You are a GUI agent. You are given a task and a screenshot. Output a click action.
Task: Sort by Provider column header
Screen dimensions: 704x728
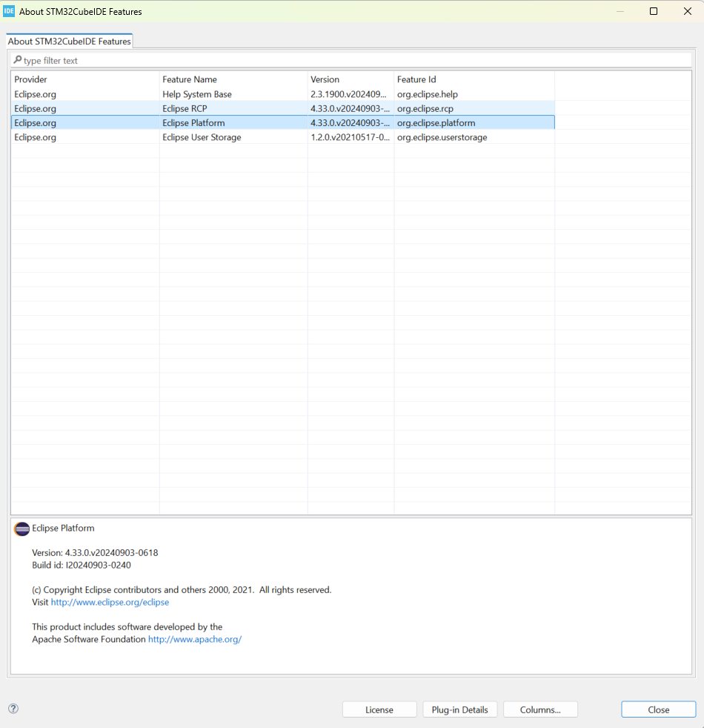coord(85,79)
